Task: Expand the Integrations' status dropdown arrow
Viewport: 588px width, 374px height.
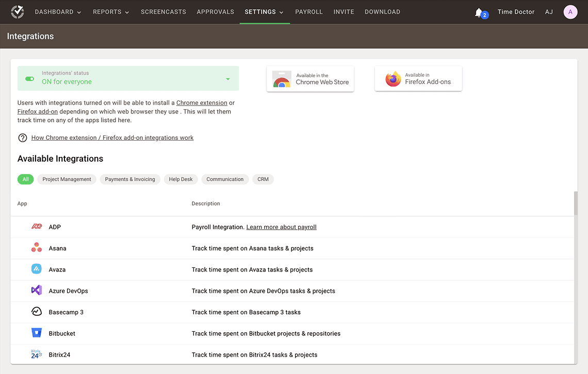Action: point(227,79)
